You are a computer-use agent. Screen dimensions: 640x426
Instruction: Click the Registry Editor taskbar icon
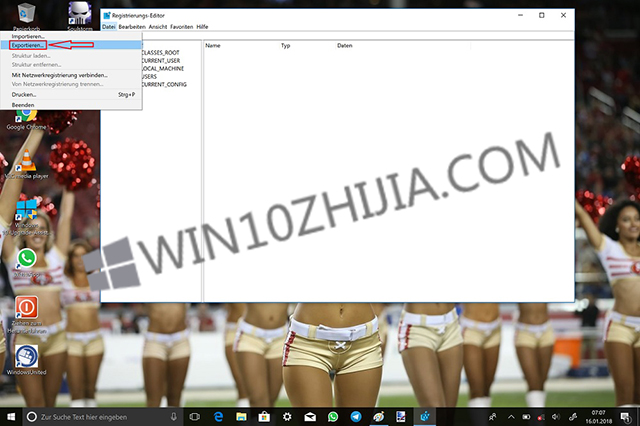425,417
